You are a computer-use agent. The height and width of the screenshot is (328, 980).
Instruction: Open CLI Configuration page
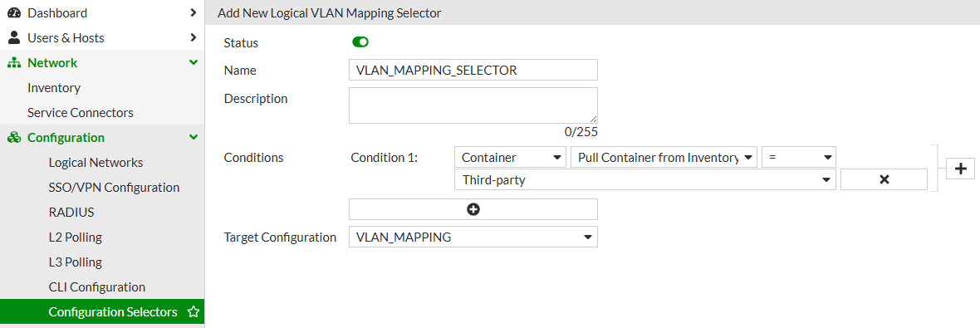pyautogui.click(x=97, y=287)
